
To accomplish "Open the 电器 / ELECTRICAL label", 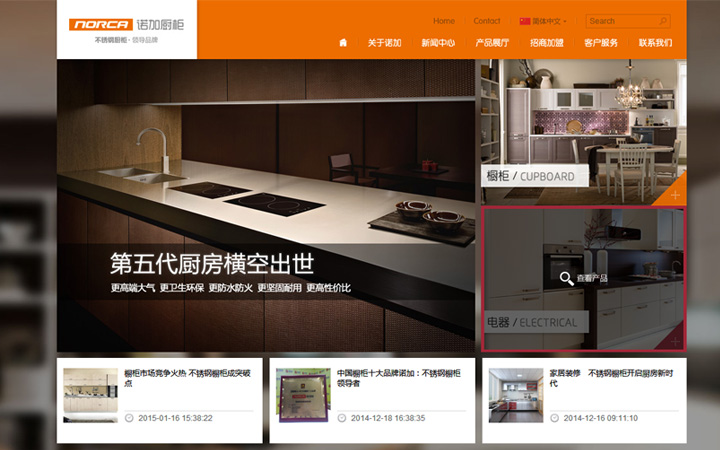I will (535, 322).
